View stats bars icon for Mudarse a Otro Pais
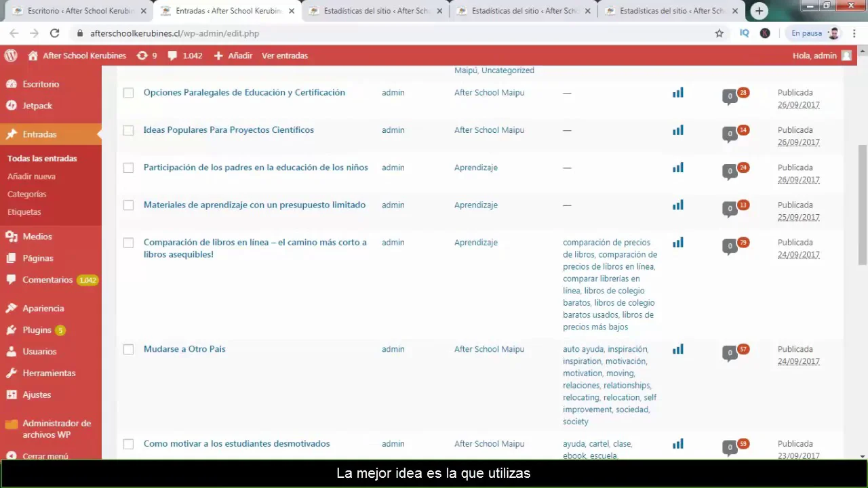 [x=677, y=349]
